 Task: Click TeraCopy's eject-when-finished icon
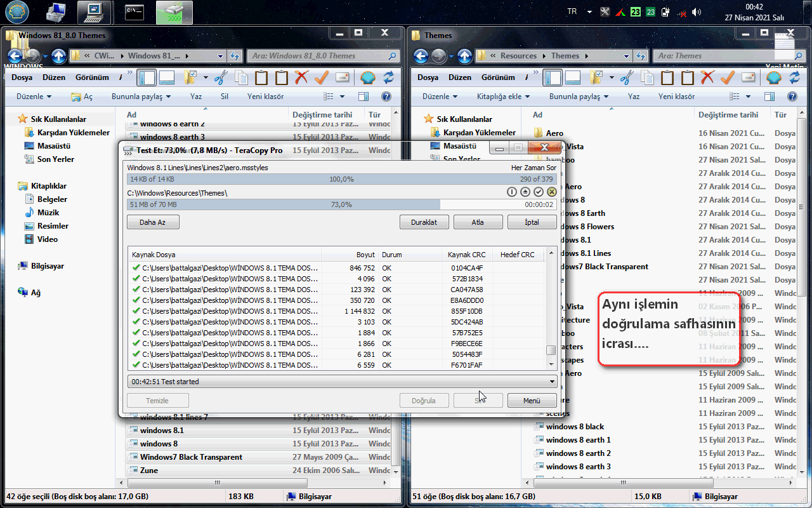tap(525, 192)
